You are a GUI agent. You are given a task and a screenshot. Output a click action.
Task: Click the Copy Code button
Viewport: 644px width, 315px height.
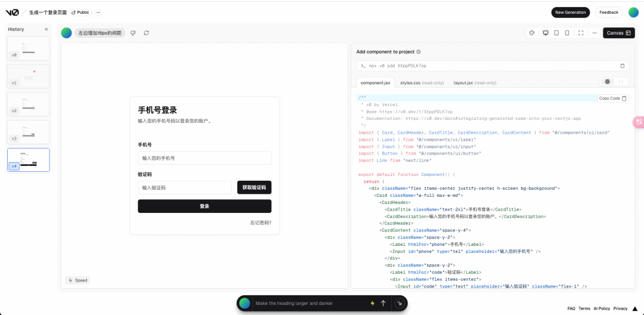coord(612,98)
